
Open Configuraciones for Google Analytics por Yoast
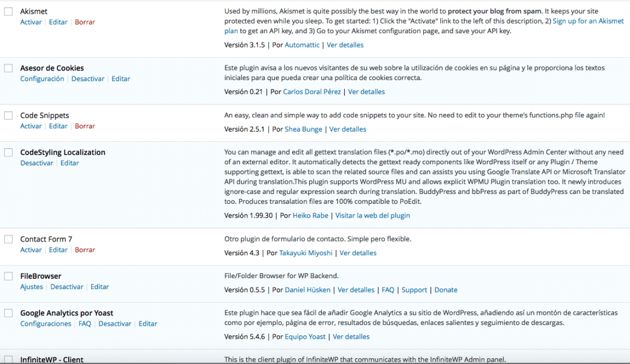45,323
